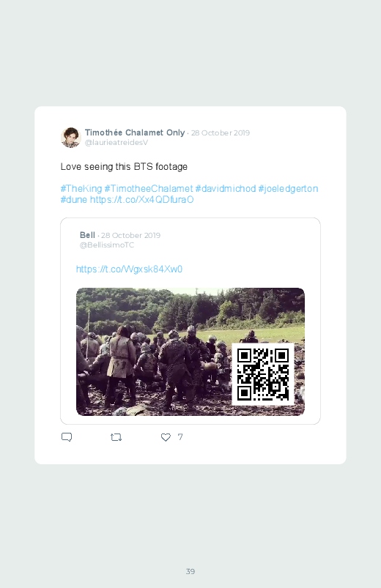Click the Timothée Chalamet Only display name
The width and height of the screenshot is (381, 588).
click(135, 133)
